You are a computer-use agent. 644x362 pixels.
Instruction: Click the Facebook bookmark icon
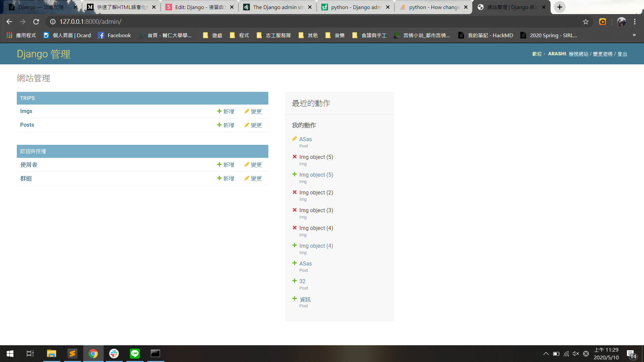[101, 36]
